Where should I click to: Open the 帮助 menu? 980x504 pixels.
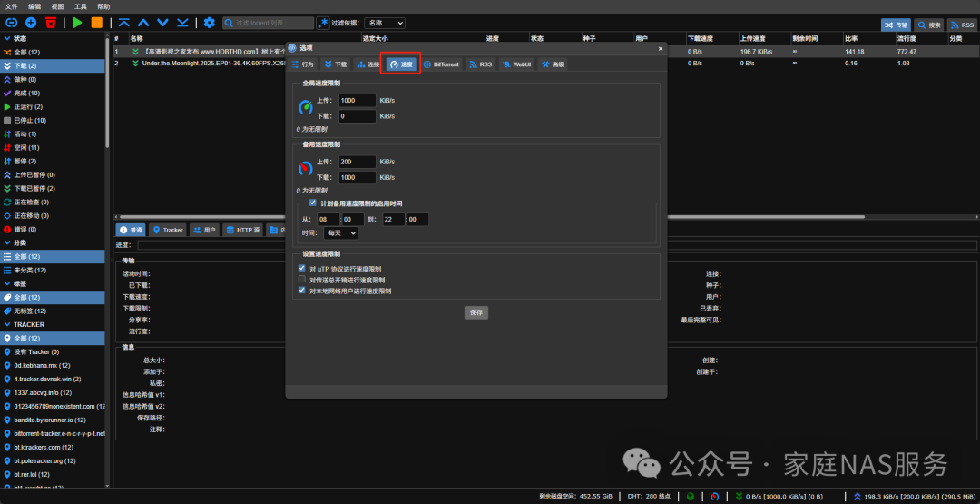coord(103,6)
